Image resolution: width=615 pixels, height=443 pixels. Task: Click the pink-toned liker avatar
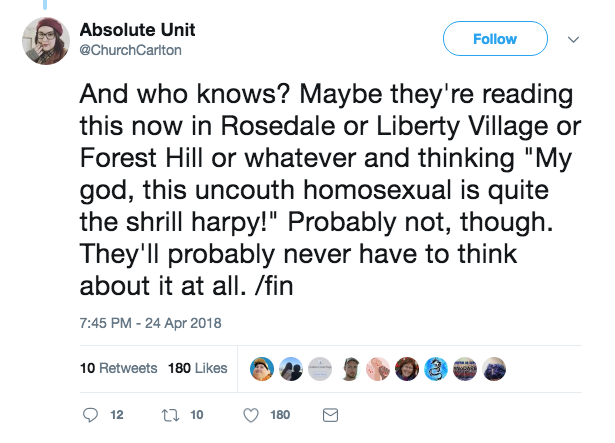[x=378, y=368]
